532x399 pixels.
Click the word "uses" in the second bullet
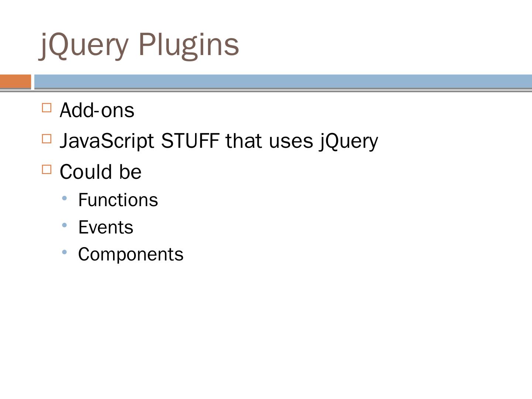pyautogui.click(x=291, y=141)
